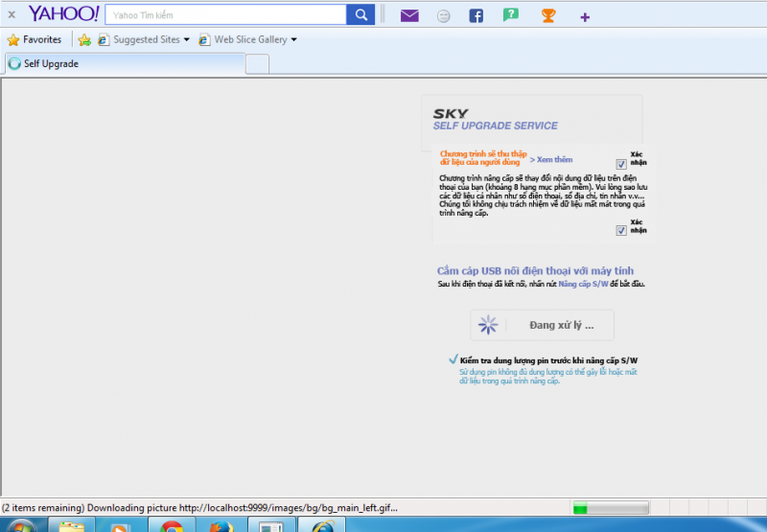Open File Explorer from the taskbar
This screenshot has width=767, height=532.
[71, 525]
